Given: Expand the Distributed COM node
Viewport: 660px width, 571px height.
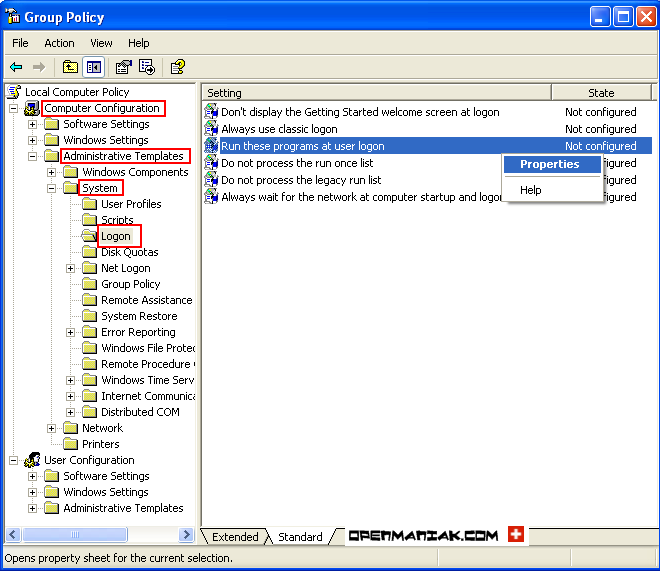Looking at the screenshot, I should click(70, 412).
